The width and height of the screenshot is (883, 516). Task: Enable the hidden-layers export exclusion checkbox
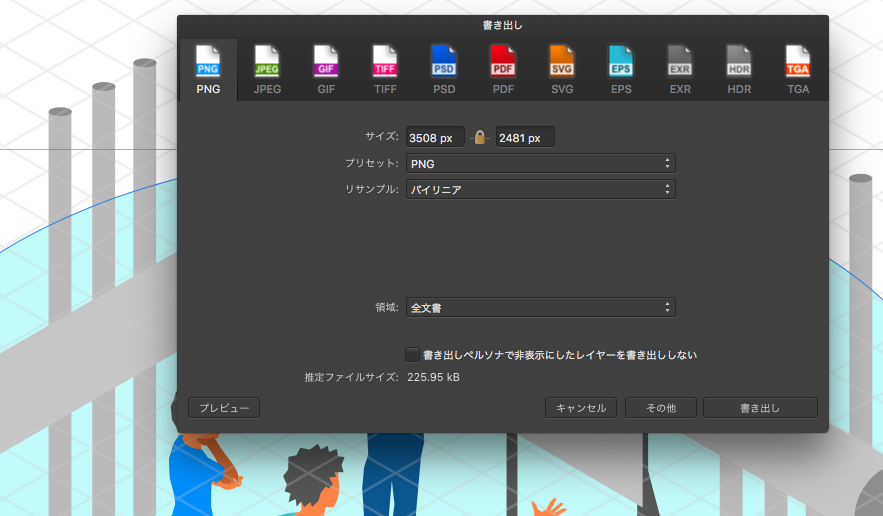(x=412, y=354)
